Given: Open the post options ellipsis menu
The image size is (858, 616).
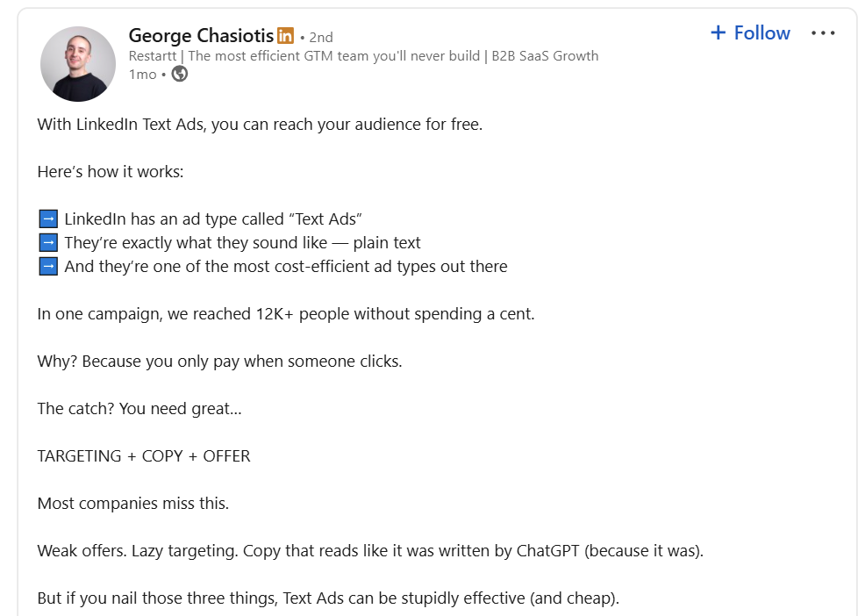Looking at the screenshot, I should pos(823,32).
